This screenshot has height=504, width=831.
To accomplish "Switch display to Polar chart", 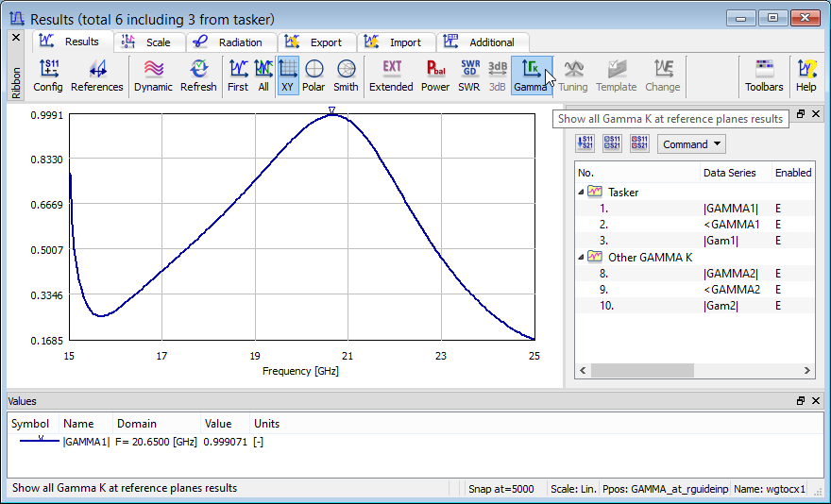I will tap(314, 76).
